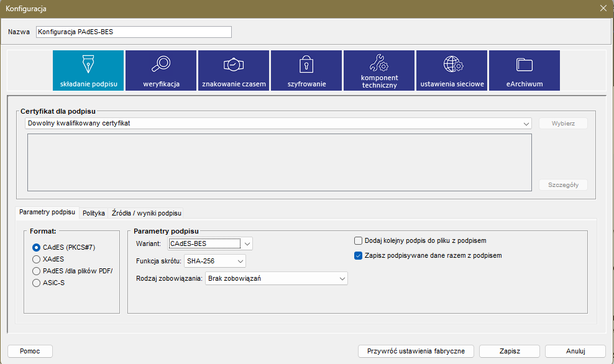Open the eArchiwum folder icon section
This screenshot has width=614, height=364.
(525, 70)
